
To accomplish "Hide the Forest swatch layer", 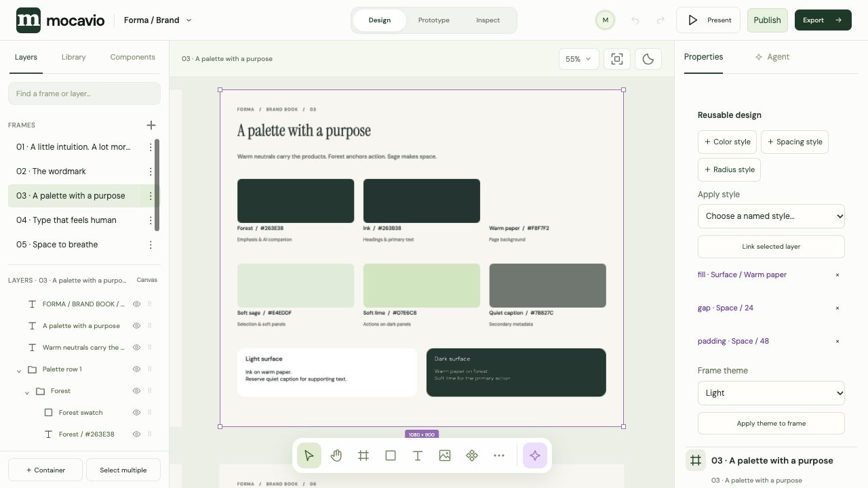I will tap(136, 413).
